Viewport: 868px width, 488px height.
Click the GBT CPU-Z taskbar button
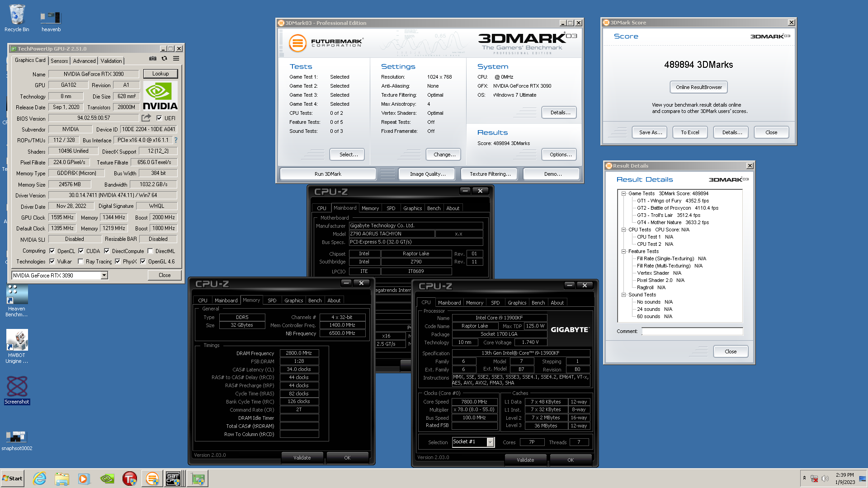(x=174, y=479)
